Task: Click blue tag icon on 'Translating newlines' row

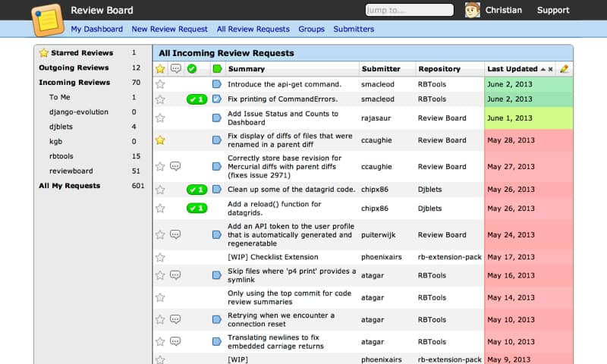Action: pyautogui.click(x=217, y=341)
